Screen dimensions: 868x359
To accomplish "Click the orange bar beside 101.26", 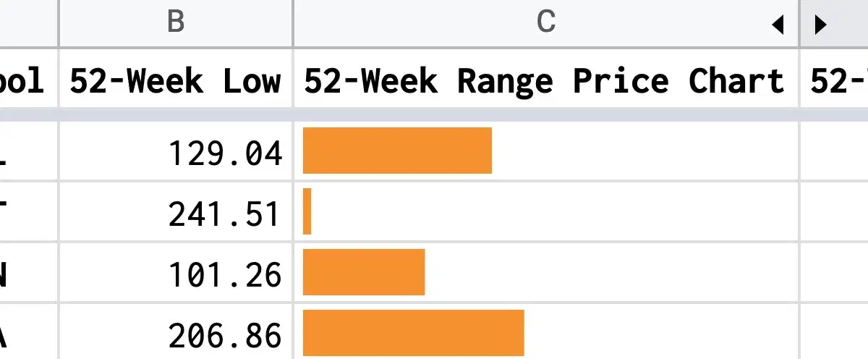I will pos(364,272).
